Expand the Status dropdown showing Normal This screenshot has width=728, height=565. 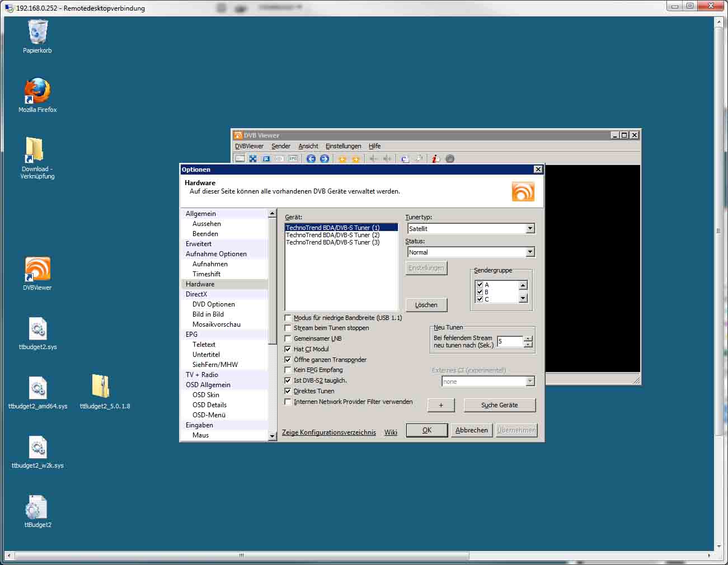pyautogui.click(x=530, y=252)
